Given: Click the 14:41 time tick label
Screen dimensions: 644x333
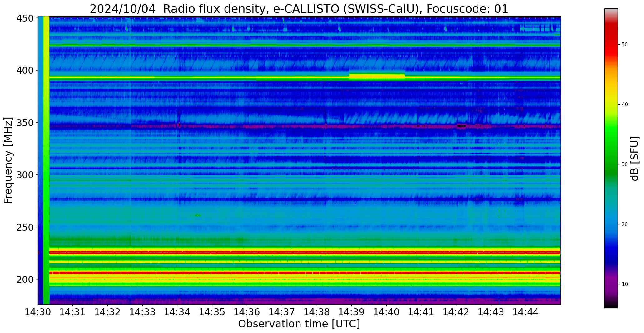Looking at the screenshot, I should pyautogui.click(x=421, y=312).
